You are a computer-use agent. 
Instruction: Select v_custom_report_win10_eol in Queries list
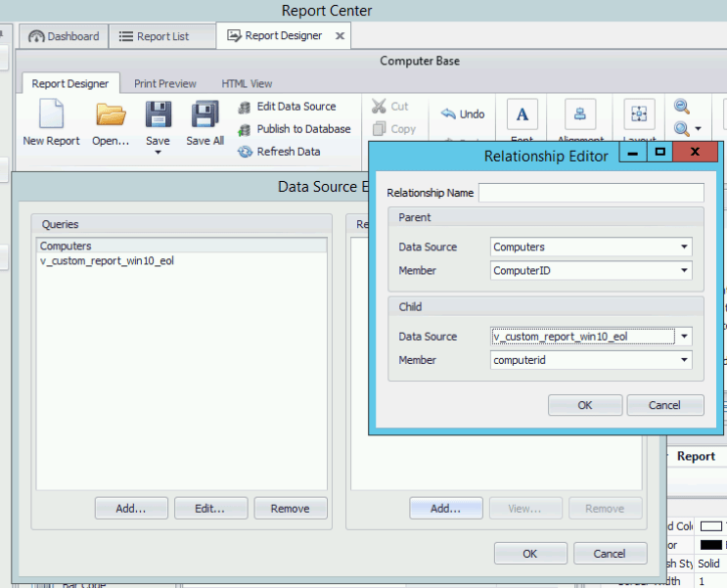pyautogui.click(x=107, y=261)
